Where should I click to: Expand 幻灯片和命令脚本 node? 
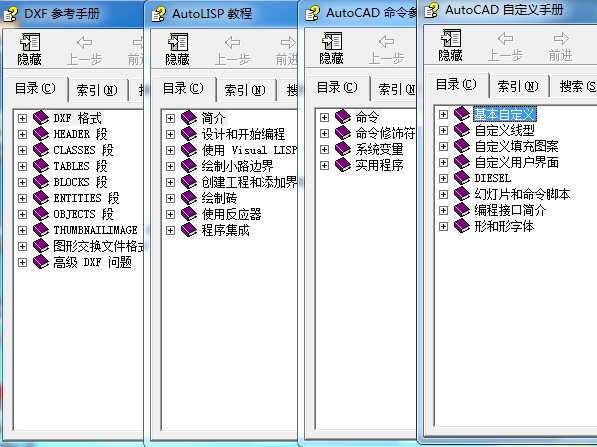click(443, 195)
